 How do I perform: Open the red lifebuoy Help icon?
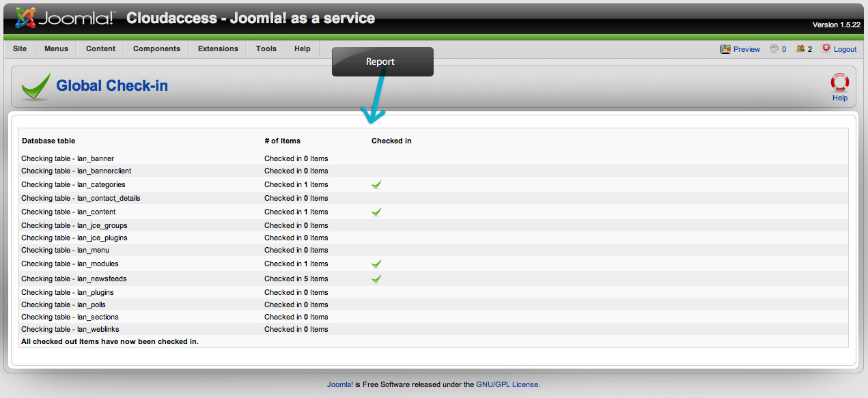(839, 83)
